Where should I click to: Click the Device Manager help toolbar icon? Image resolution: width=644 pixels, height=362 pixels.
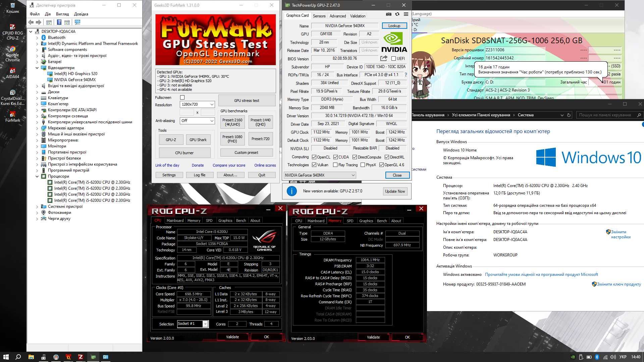click(x=59, y=22)
